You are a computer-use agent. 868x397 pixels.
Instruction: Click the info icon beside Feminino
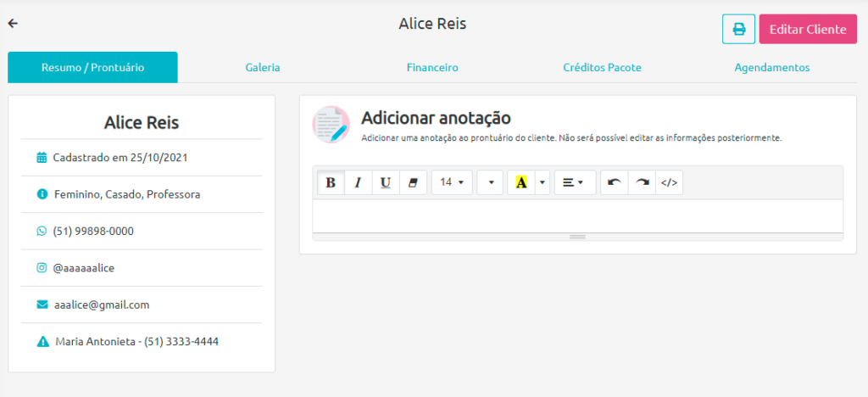tap(42, 194)
